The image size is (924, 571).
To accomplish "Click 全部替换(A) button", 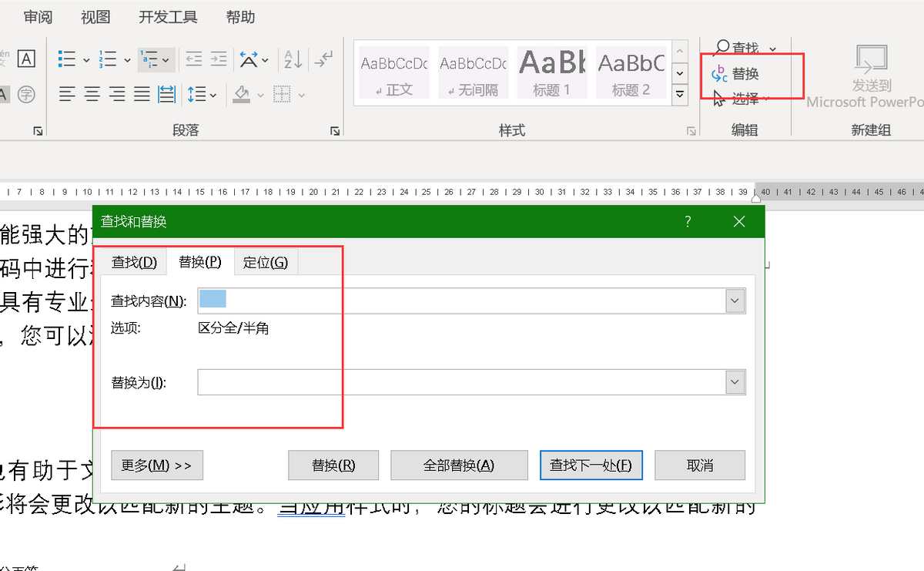I will click(459, 465).
